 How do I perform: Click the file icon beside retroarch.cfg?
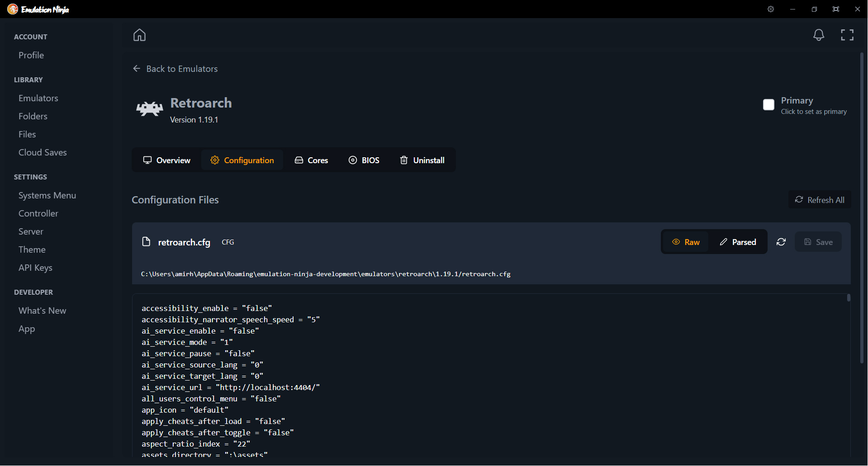click(146, 242)
